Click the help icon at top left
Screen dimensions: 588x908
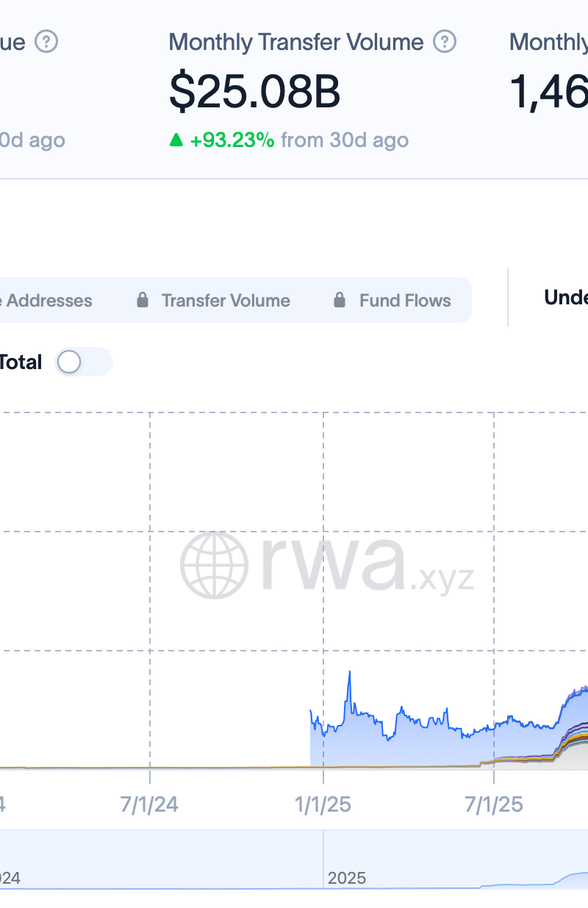pyautogui.click(x=47, y=42)
